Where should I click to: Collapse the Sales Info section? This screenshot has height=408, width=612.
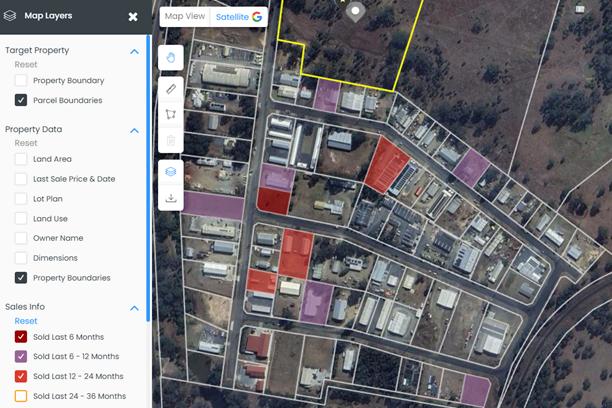pos(134,308)
